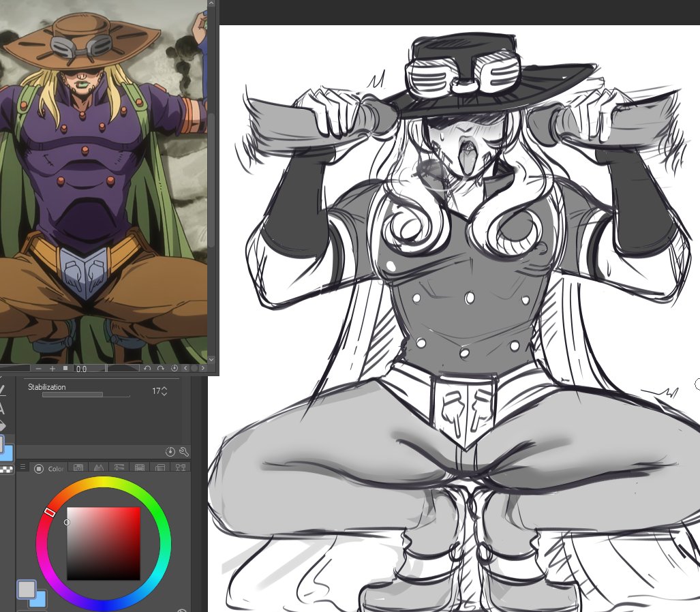The width and height of the screenshot is (700, 612).
Task: Zoom in the Sub View reference image
Action: (x=52, y=369)
